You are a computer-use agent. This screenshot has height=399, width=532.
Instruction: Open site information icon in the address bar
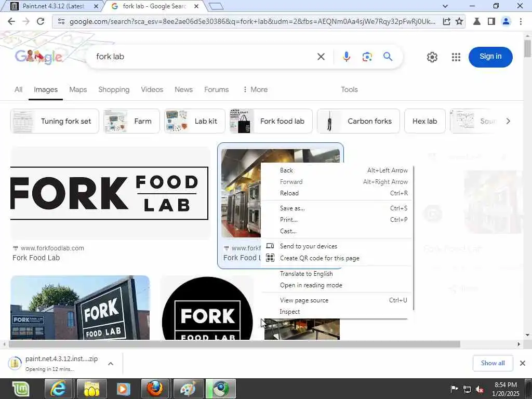click(61, 21)
